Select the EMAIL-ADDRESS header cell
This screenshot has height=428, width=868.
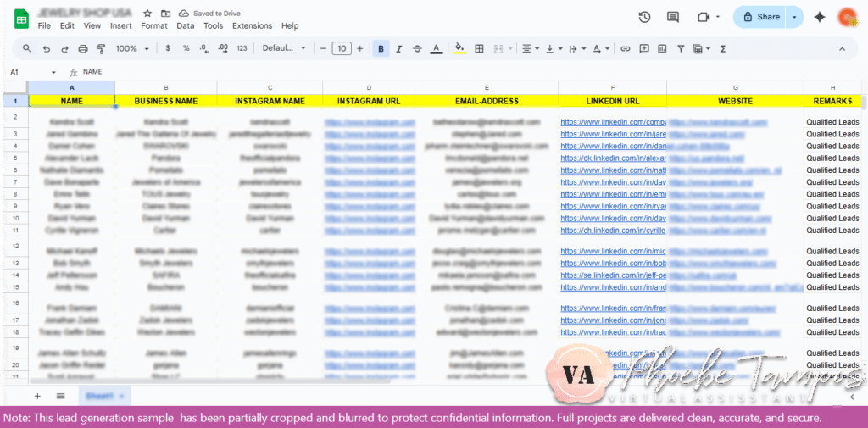pyautogui.click(x=487, y=102)
